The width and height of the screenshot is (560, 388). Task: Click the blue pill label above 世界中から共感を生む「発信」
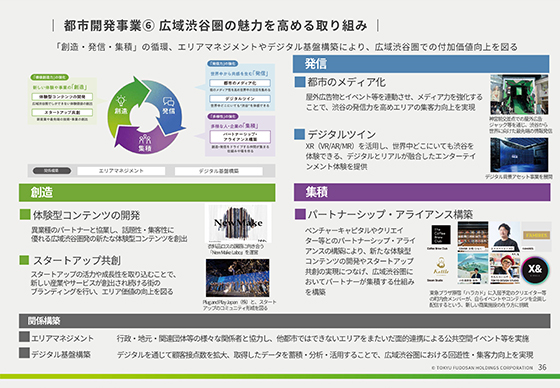[x=222, y=63]
